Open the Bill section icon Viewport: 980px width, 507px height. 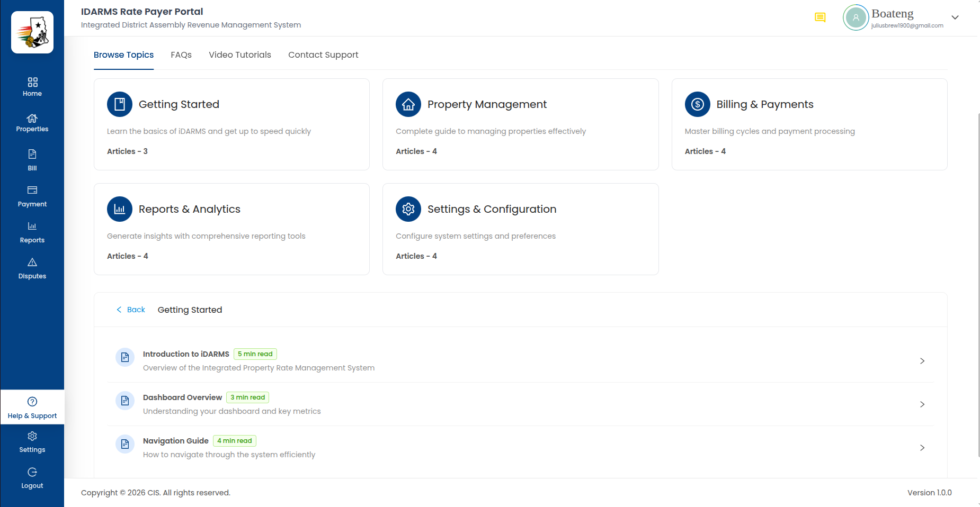(32, 154)
